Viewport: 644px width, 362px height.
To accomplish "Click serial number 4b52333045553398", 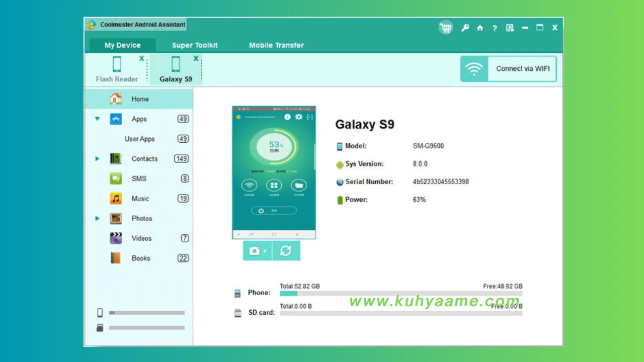I will pos(441,182).
